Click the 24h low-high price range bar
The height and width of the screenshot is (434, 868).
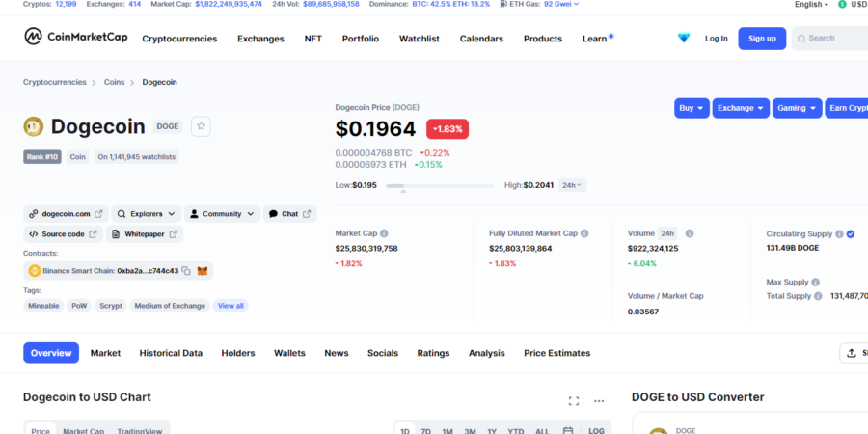pyautogui.click(x=440, y=186)
